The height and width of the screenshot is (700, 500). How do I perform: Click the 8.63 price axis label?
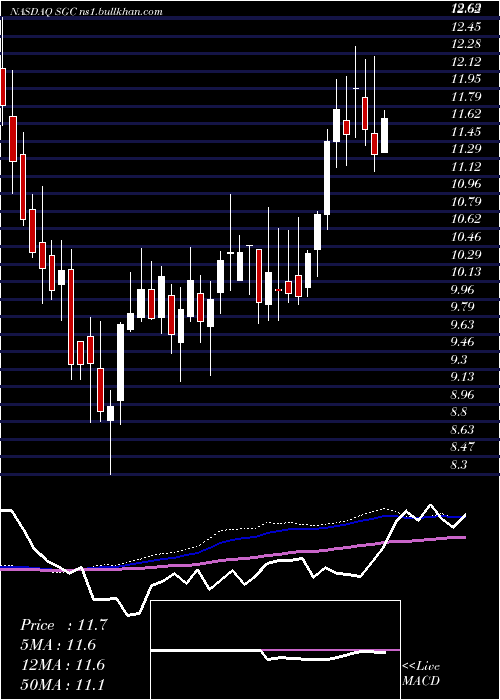coord(462,429)
